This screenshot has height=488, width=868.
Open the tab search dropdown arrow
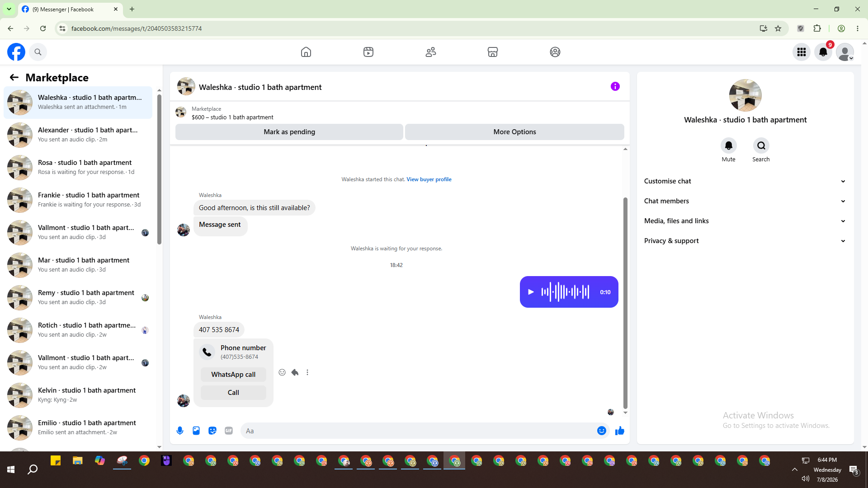(9, 9)
